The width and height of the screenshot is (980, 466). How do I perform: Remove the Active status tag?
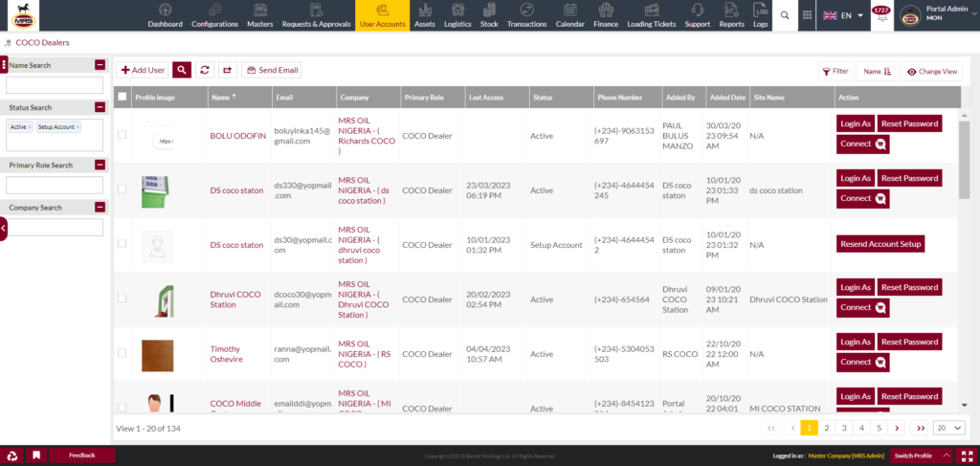(x=30, y=127)
